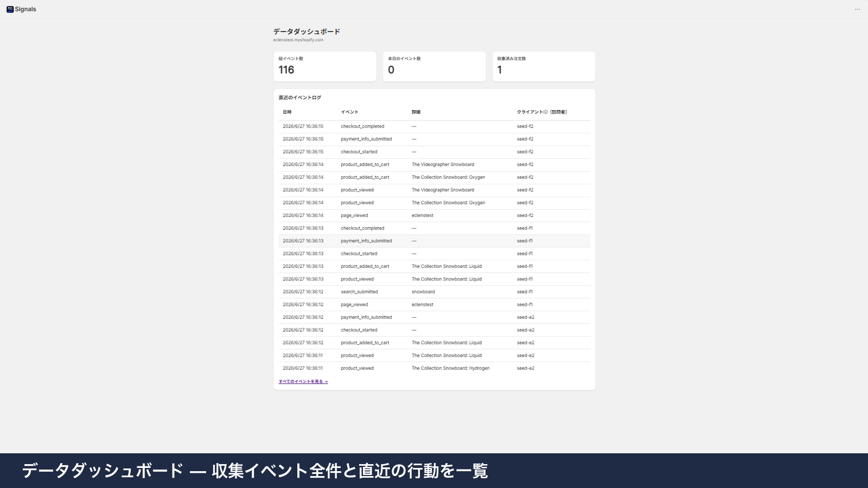The width and height of the screenshot is (868, 488).
Task: Click seed-f1 in the search_submitted row
Action: [x=525, y=292]
